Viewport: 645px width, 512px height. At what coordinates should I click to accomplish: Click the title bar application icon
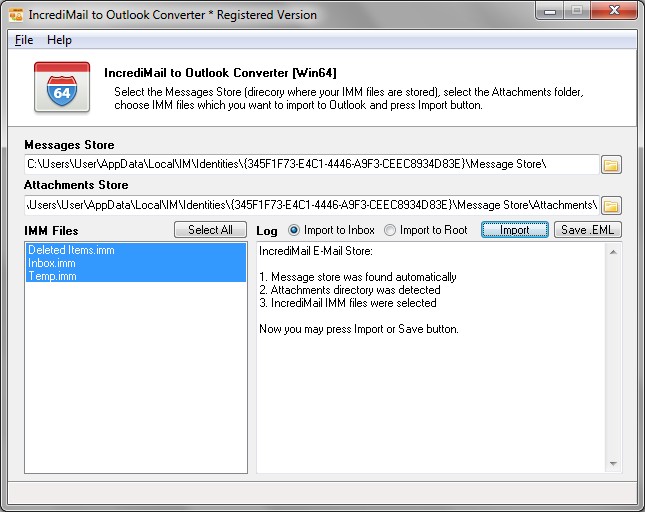point(16,15)
